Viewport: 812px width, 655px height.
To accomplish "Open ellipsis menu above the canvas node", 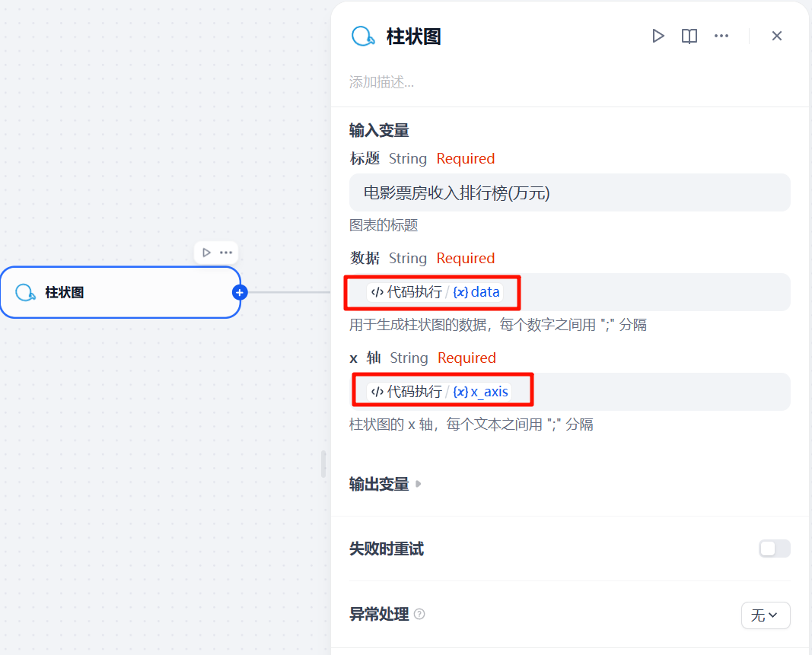I will click(x=226, y=253).
